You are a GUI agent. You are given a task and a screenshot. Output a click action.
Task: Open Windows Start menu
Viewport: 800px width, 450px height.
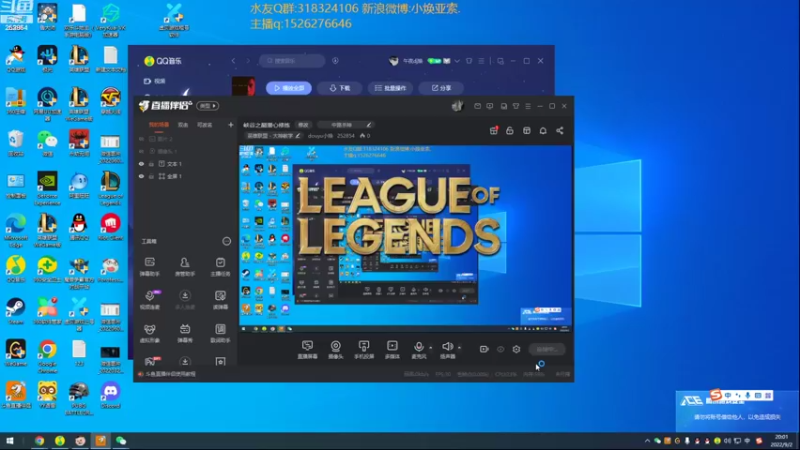10,441
